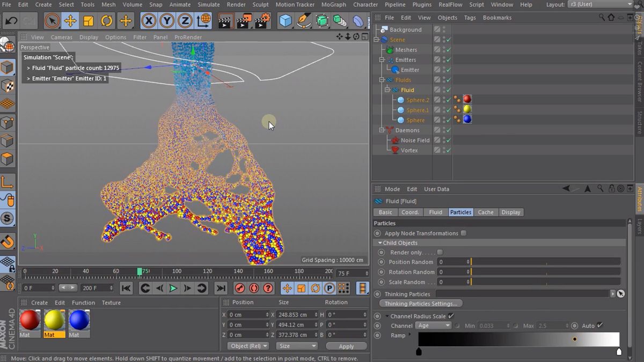The height and width of the screenshot is (362, 644).
Task: Select the Vortex daemon in the Object Manager
Action: tap(409, 150)
